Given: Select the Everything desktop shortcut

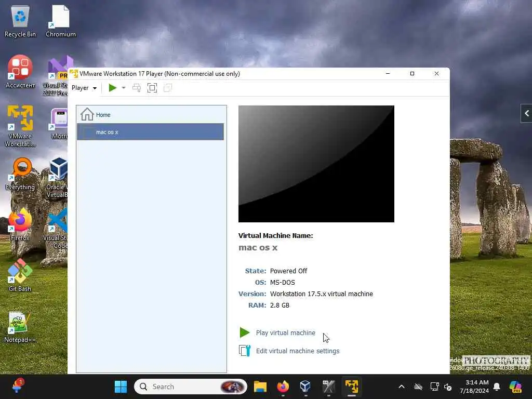Looking at the screenshot, I should point(20,174).
